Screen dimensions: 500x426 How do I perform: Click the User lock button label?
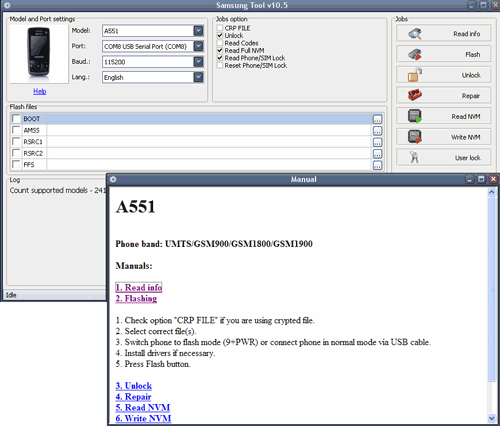click(468, 158)
